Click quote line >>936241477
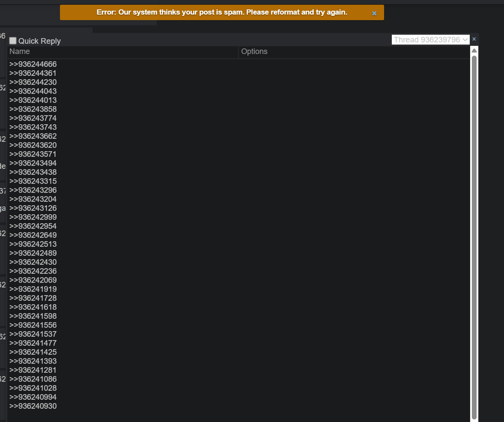 [x=33, y=344]
